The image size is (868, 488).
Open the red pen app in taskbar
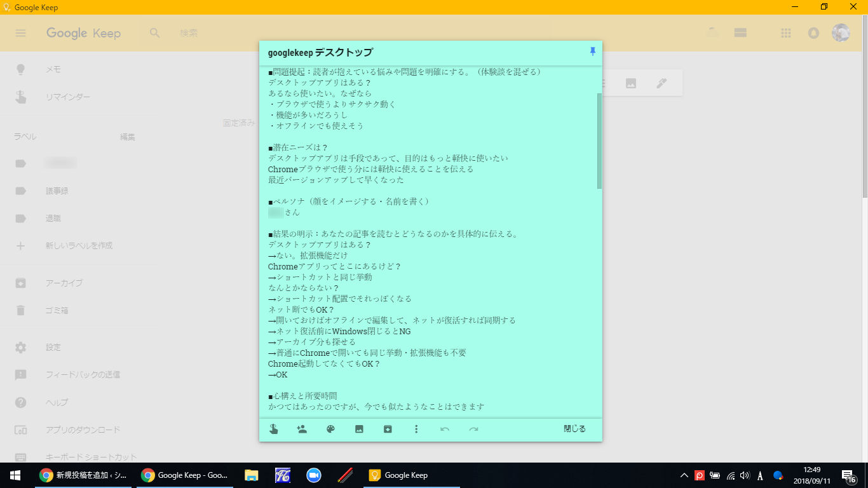(x=344, y=475)
